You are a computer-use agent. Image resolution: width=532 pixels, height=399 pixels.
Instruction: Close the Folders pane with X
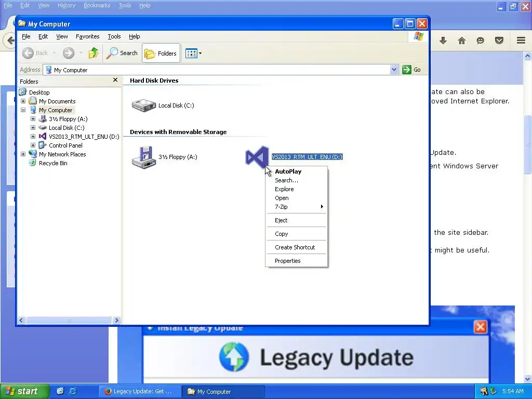coord(115,80)
